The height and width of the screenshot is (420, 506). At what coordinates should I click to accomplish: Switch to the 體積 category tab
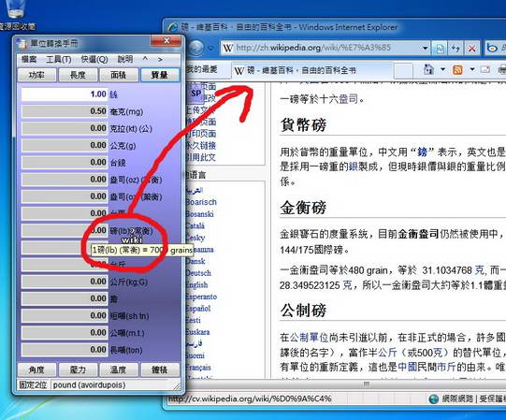point(160,369)
